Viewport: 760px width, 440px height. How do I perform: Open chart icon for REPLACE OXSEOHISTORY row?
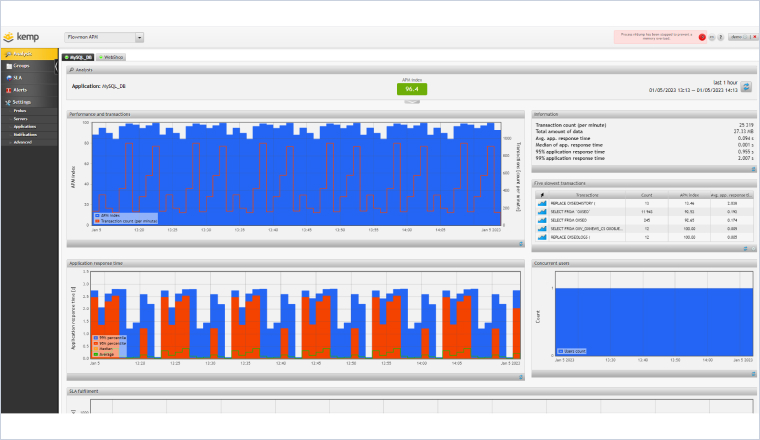point(541,201)
